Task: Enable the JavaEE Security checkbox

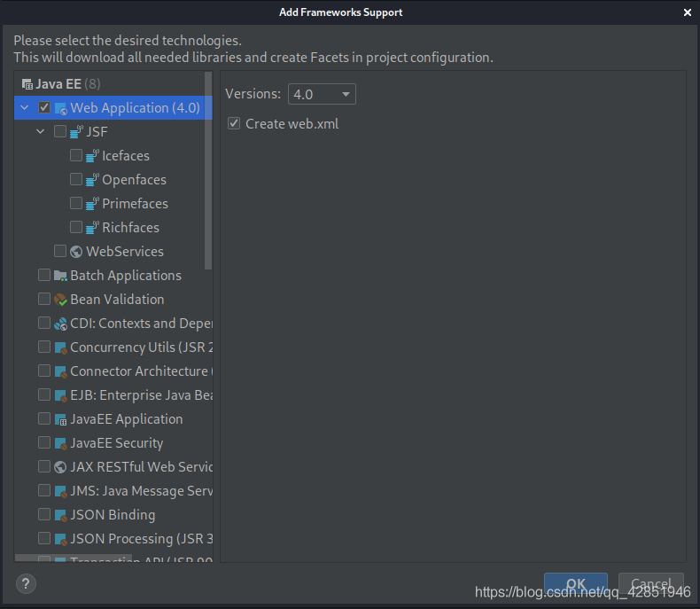Action: tap(44, 443)
